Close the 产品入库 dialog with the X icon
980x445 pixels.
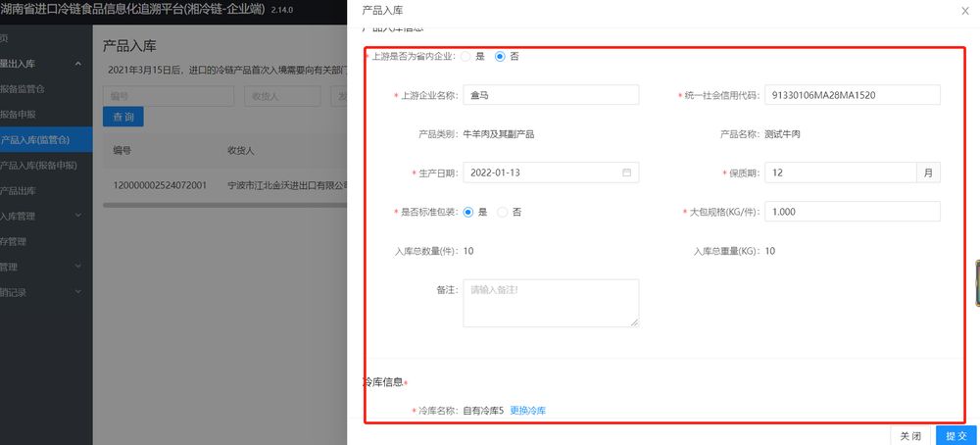(x=964, y=10)
